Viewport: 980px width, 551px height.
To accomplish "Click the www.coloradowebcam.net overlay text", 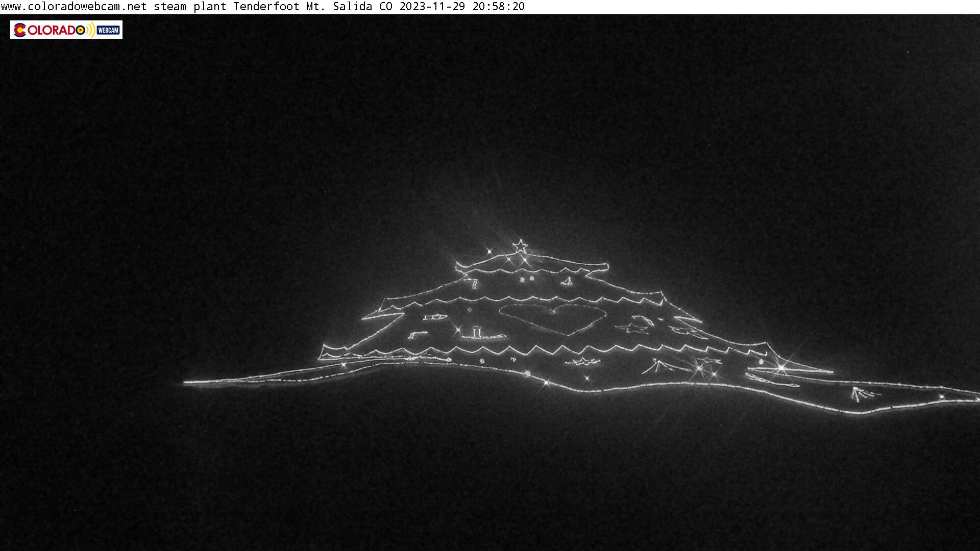I will point(73,7).
